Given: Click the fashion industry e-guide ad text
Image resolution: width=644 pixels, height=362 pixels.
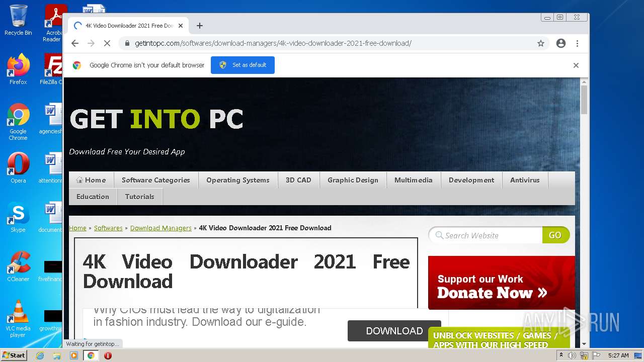Looking at the screenshot, I should click(206, 316).
